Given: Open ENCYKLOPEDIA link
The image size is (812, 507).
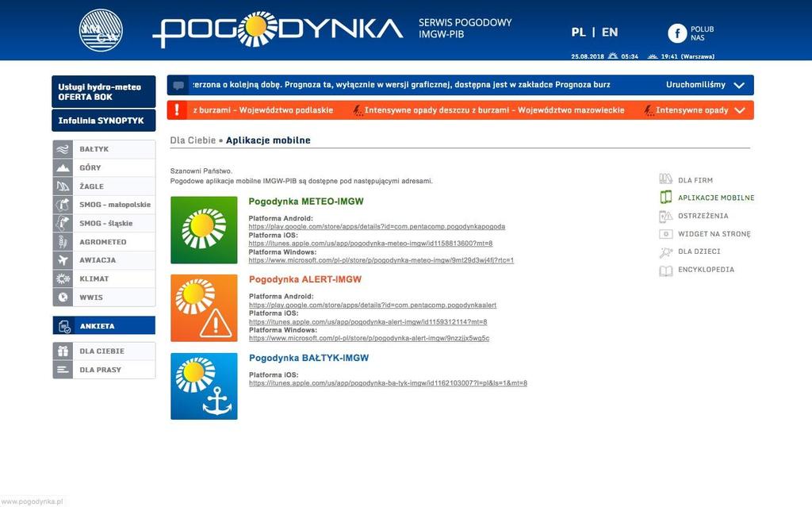Looking at the screenshot, I should pos(706,270).
